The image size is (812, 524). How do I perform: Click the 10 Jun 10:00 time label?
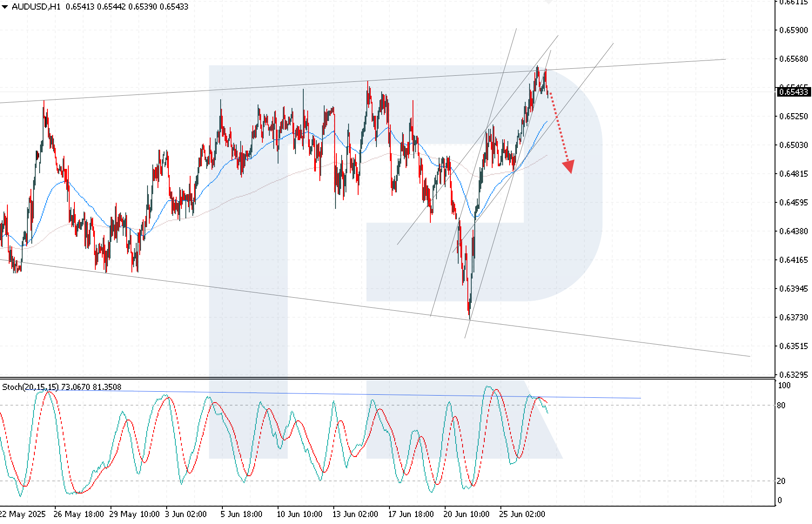coord(300,514)
